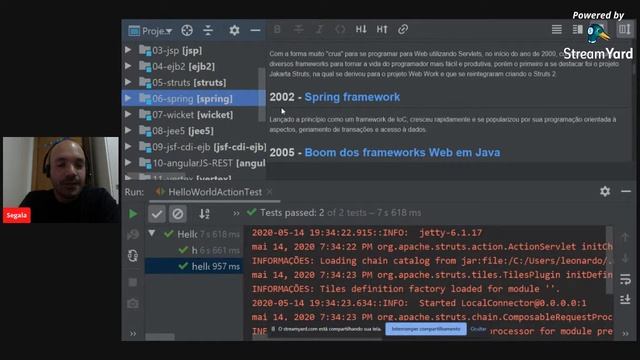Image resolution: width=640 pixels, height=360 pixels.
Task: Collapse the HelloWorld test root node
Action: (152, 233)
